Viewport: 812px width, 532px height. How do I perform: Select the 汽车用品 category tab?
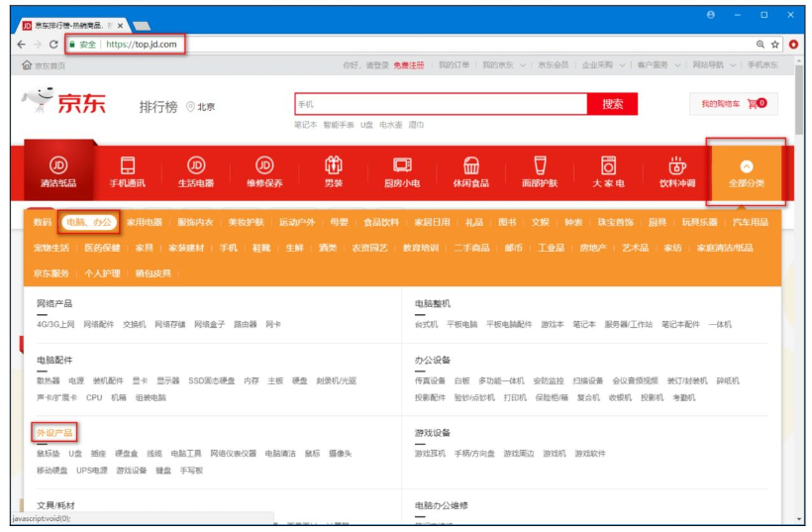[751, 222]
